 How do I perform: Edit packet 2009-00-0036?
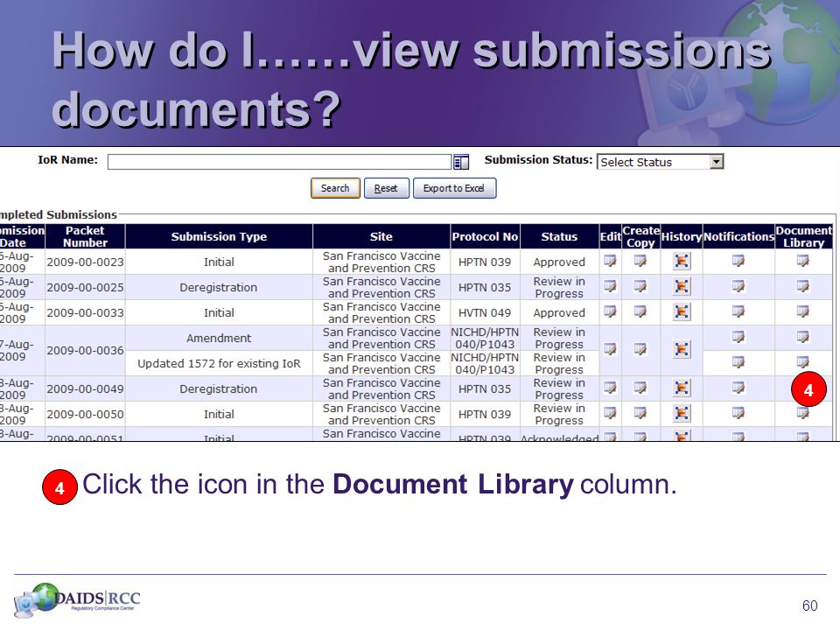pyautogui.click(x=610, y=349)
